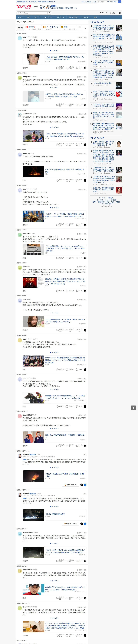Expand もっと見る on ぱんぴあ市民's comment
The height and width of the screenshot is (644, 138).
click(54, 428)
